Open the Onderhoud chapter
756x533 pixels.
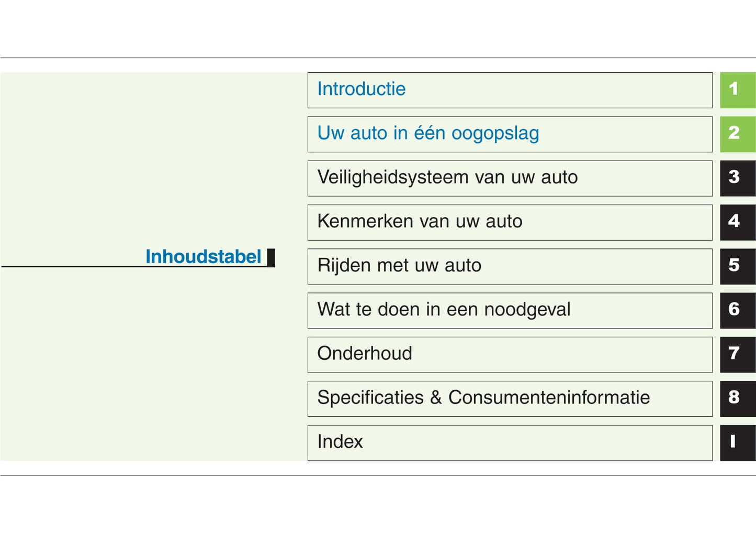(365, 354)
